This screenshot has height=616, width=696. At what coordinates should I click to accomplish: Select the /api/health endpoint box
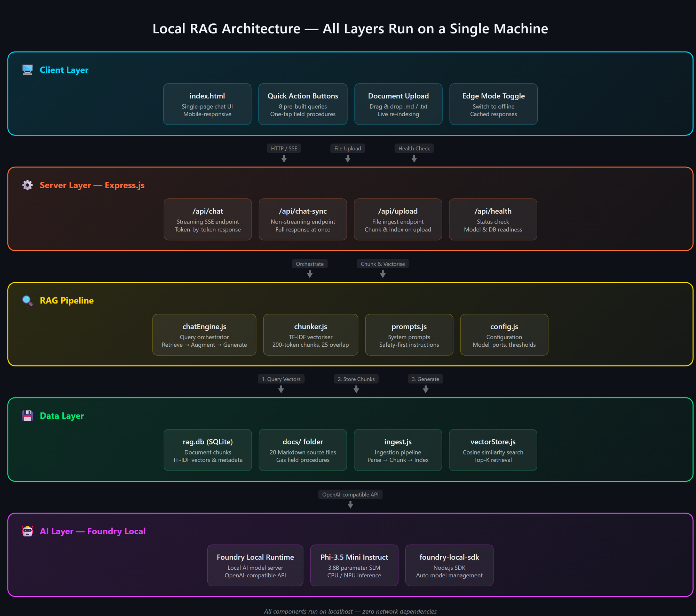click(493, 219)
